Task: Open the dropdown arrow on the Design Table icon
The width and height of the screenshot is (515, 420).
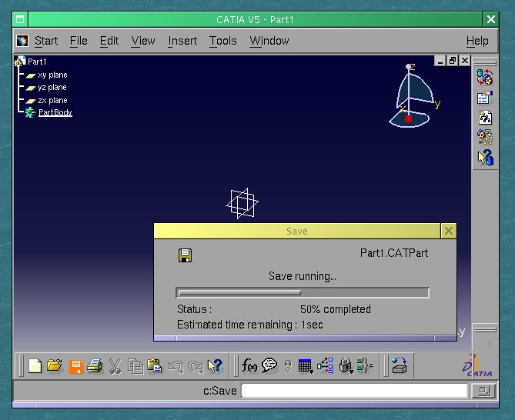Action: (x=310, y=372)
